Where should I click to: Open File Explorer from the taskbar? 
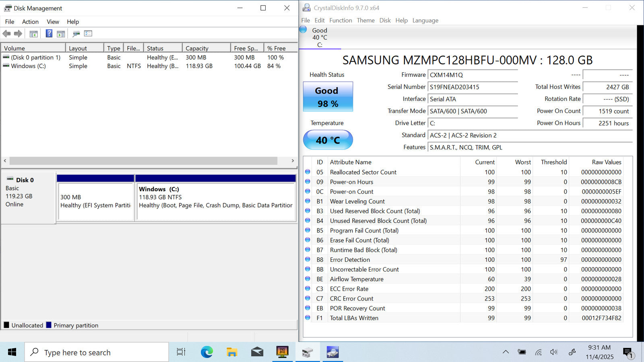click(232, 352)
